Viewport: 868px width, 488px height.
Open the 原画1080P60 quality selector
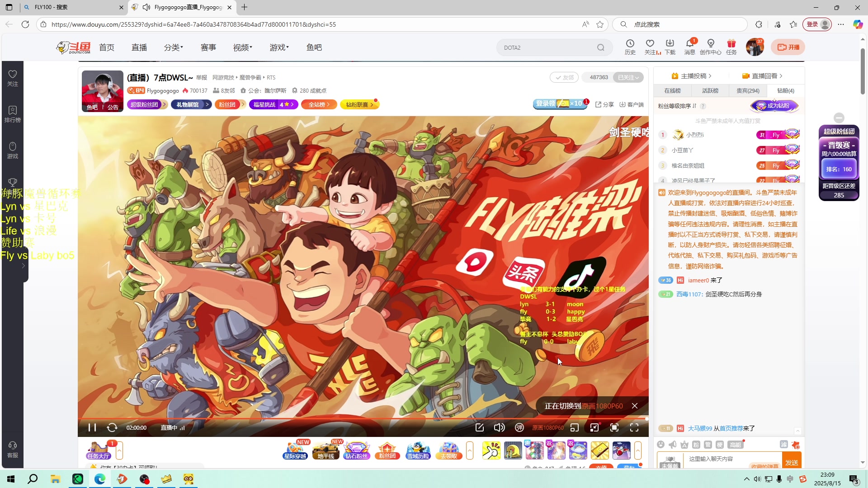pos(548,427)
